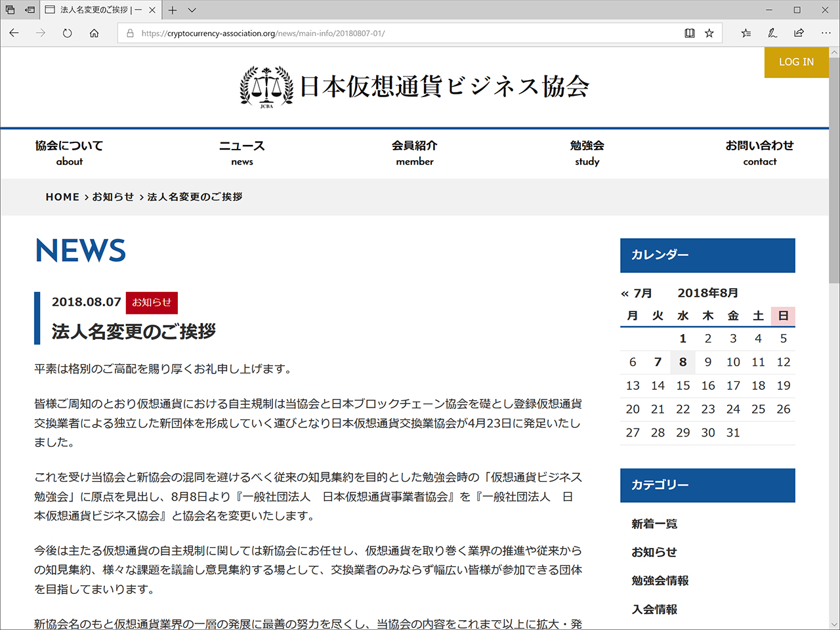Open Web Notes with the pen icon
The height and width of the screenshot is (630, 840).
point(772,33)
